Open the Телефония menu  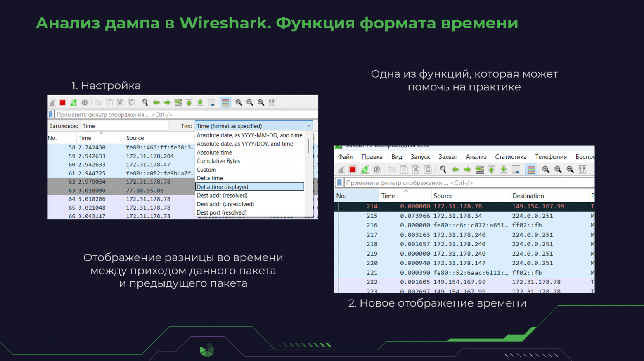(x=551, y=157)
